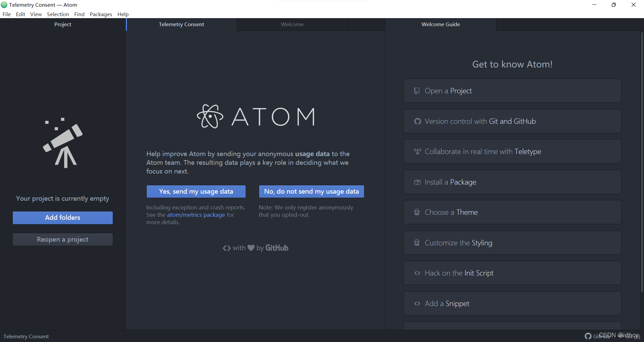This screenshot has height=342, width=644.
Task: Select the Project panel tab
Action: point(63,24)
